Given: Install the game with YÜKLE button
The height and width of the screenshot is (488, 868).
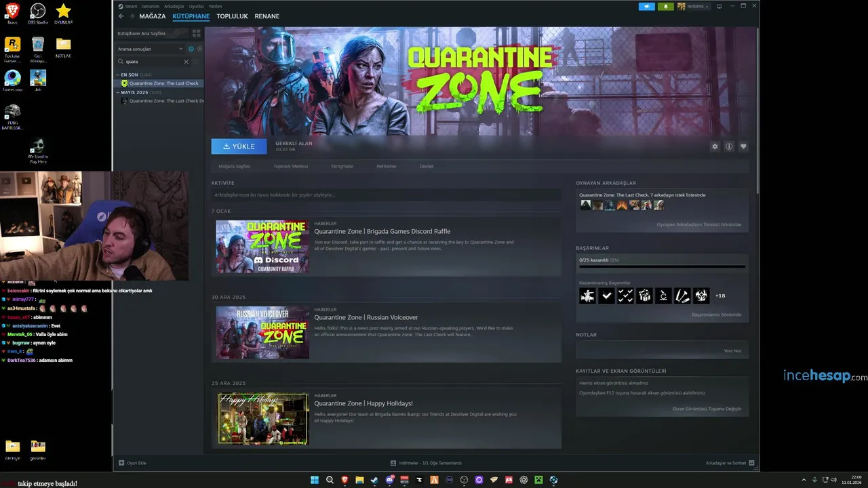Looking at the screenshot, I should 239,146.
